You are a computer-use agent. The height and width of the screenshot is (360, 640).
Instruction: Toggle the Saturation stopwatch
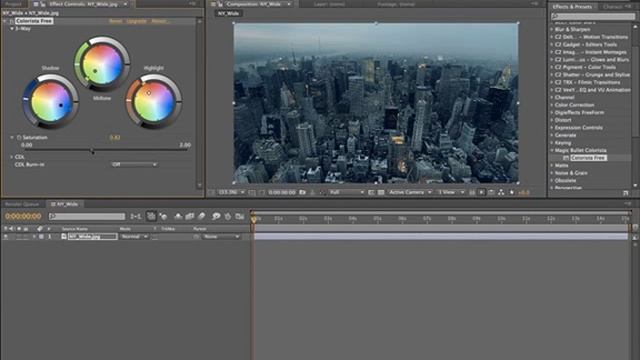[19, 138]
